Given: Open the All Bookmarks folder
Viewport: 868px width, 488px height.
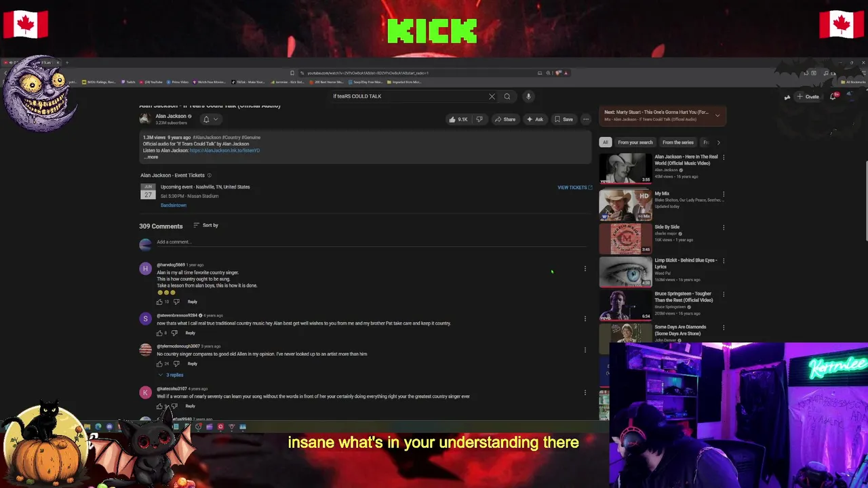Looking at the screenshot, I should pyautogui.click(x=853, y=82).
